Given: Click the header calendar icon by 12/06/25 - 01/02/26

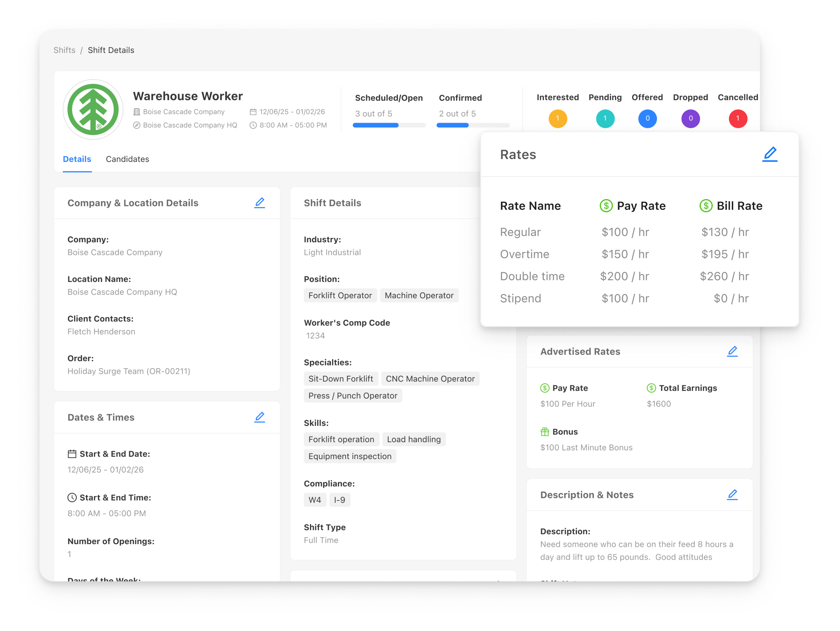Looking at the screenshot, I should click(x=253, y=112).
